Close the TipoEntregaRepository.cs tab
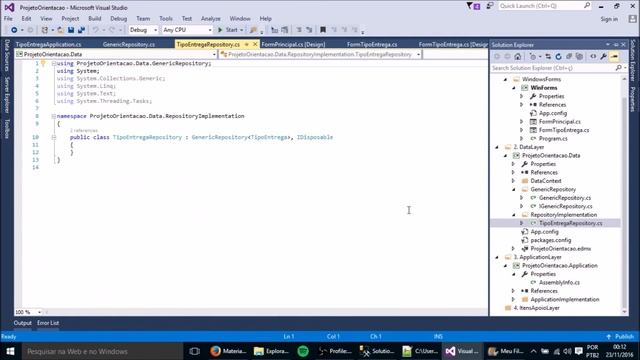This screenshot has width=640, height=360. (x=255, y=44)
